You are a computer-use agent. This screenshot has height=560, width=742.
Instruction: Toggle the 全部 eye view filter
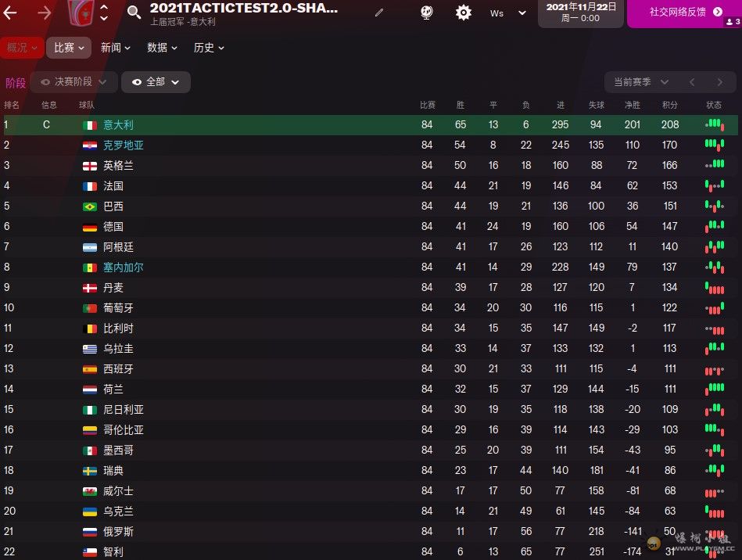[156, 82]
